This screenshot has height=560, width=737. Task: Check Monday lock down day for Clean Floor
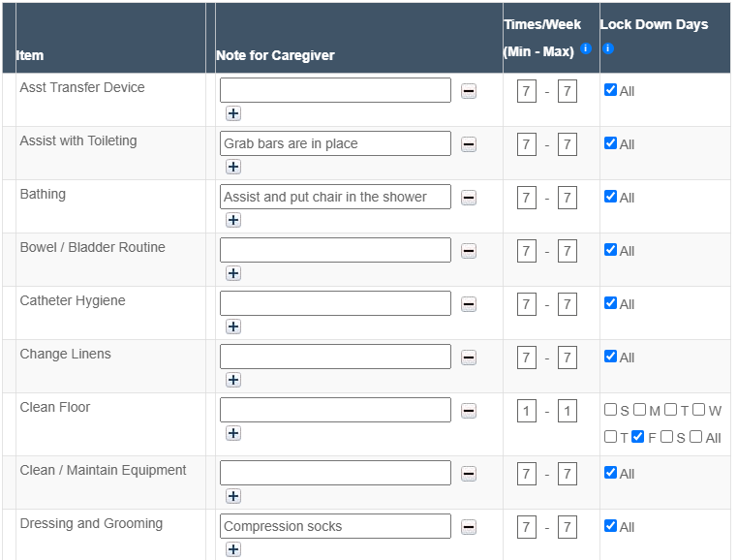[640, 409]
